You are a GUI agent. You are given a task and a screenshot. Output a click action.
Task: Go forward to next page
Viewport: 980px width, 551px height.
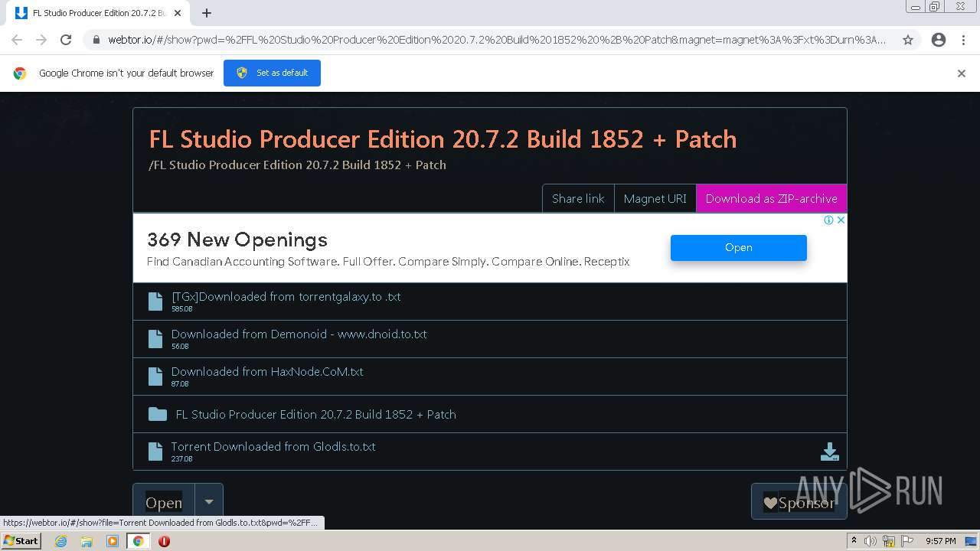[41, 40]
